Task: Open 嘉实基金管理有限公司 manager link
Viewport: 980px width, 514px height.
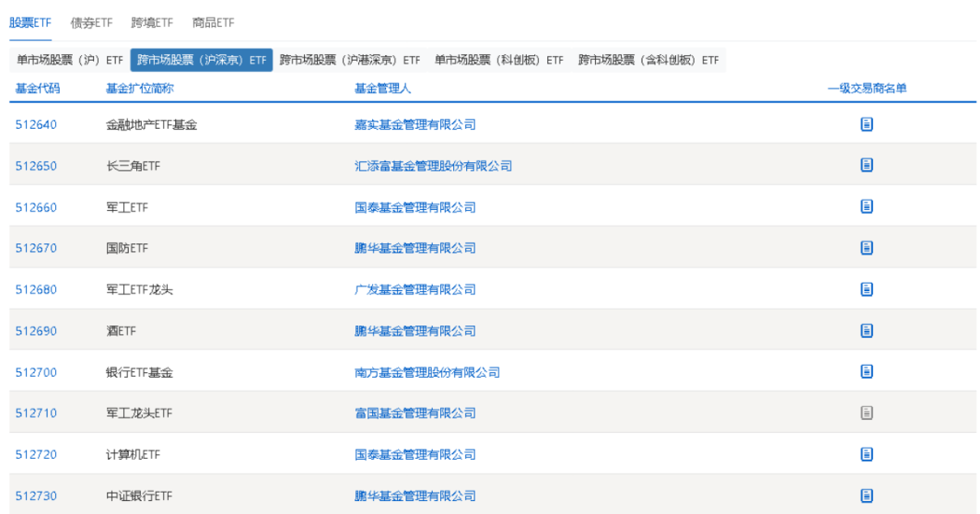Action: click(415, 124)
